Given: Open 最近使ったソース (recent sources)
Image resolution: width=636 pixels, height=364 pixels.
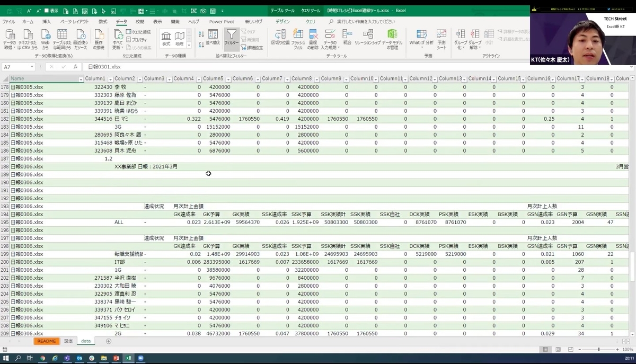Looking at the screenshot, I should pos(81,40).
